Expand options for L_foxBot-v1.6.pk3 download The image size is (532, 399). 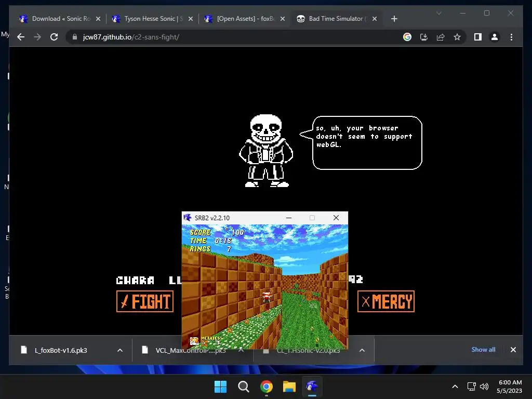click(120, 350)
